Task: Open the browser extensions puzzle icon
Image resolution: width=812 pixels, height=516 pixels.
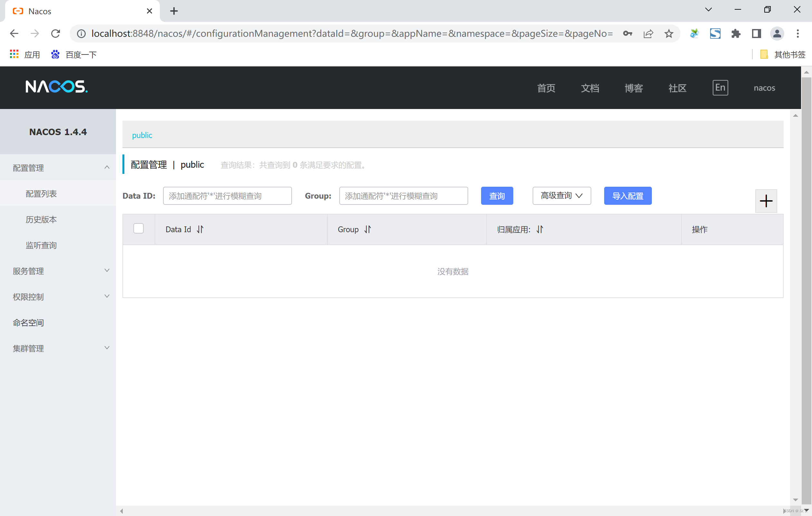Action: 736,34
